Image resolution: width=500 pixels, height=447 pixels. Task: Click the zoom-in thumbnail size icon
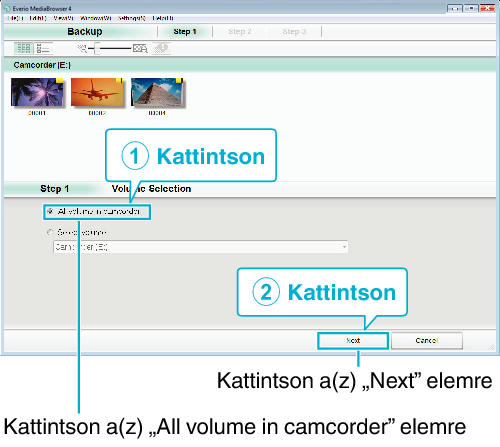click(x=140, y=49)
